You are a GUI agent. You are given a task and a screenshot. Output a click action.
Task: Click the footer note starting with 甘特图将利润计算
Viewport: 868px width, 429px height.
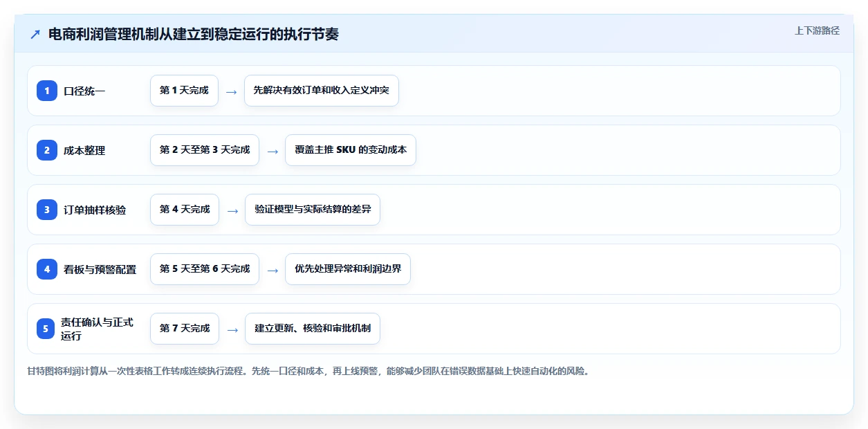[x=308, y=371]
